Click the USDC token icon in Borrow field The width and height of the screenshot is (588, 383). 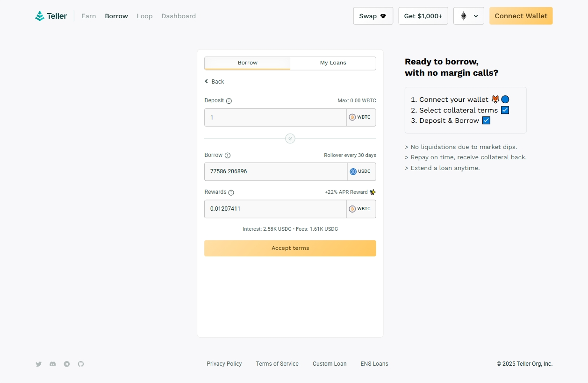click(x=353, y=171)
